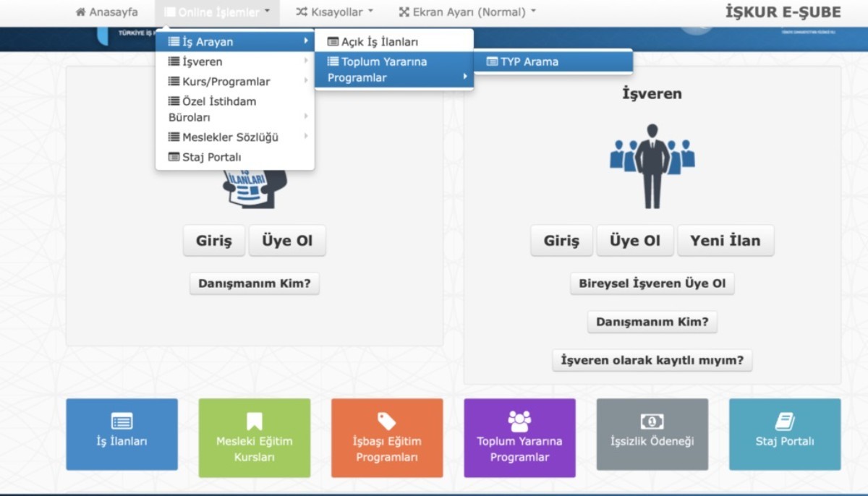
Task: Click the İşveren panel heading
Action: point(652,94)
